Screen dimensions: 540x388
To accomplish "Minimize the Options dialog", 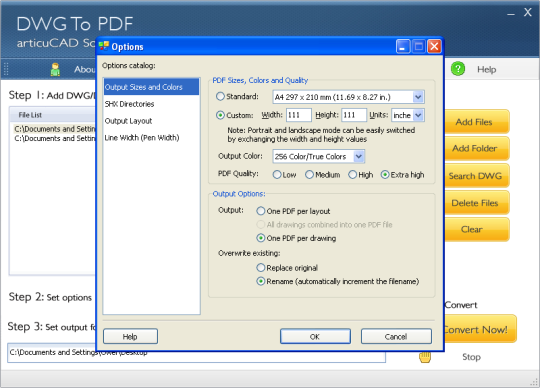I will click(403, 46).
